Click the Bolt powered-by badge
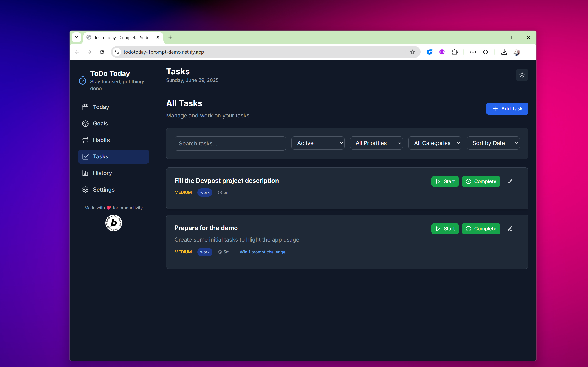This screenshot has width=588, height=367. tap(113, 223)
